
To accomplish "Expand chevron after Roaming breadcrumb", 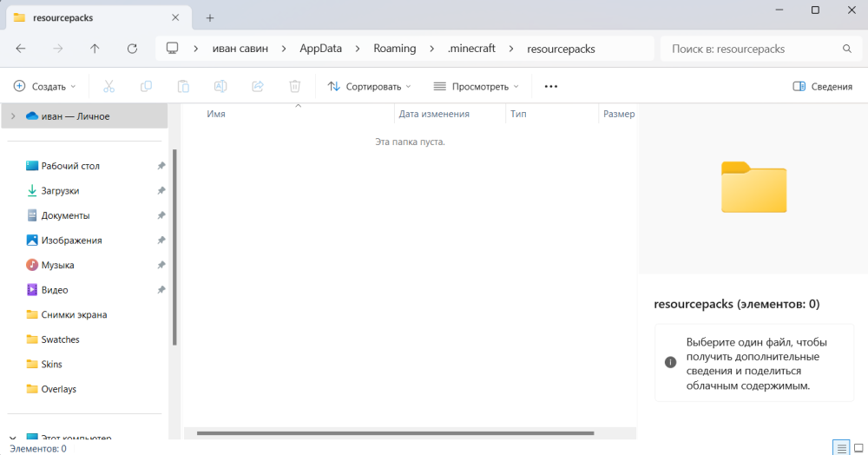I will click(431, 49).
